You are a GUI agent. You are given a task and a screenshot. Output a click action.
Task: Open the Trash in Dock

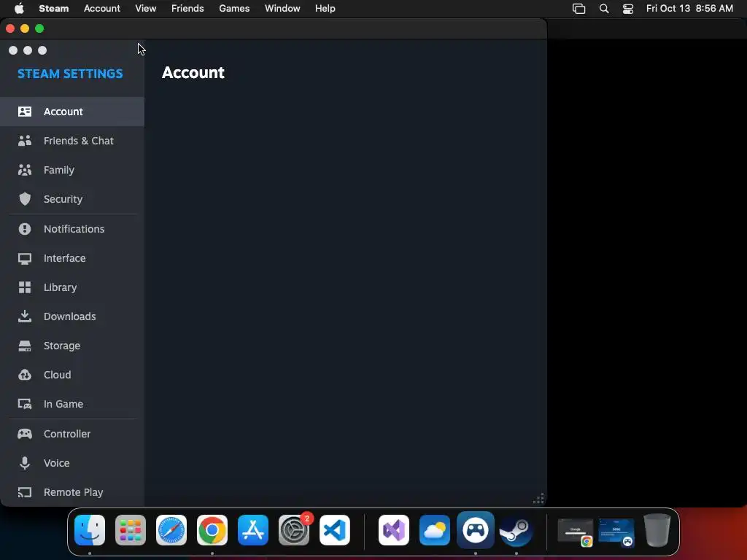pos(657,530)
